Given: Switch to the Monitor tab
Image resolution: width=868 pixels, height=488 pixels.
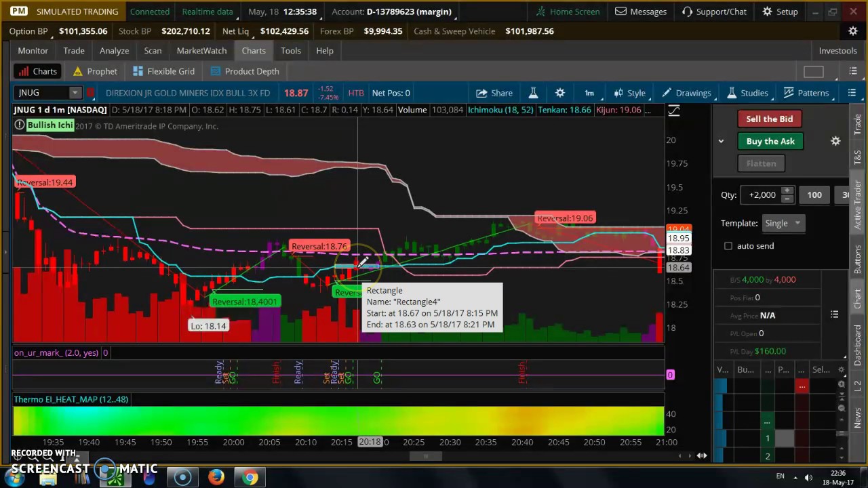Looking at the screenshot, I should 33,51.
